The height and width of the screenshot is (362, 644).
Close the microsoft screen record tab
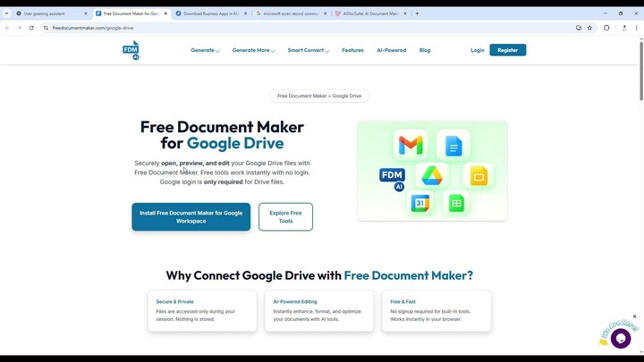pos(325,13)
